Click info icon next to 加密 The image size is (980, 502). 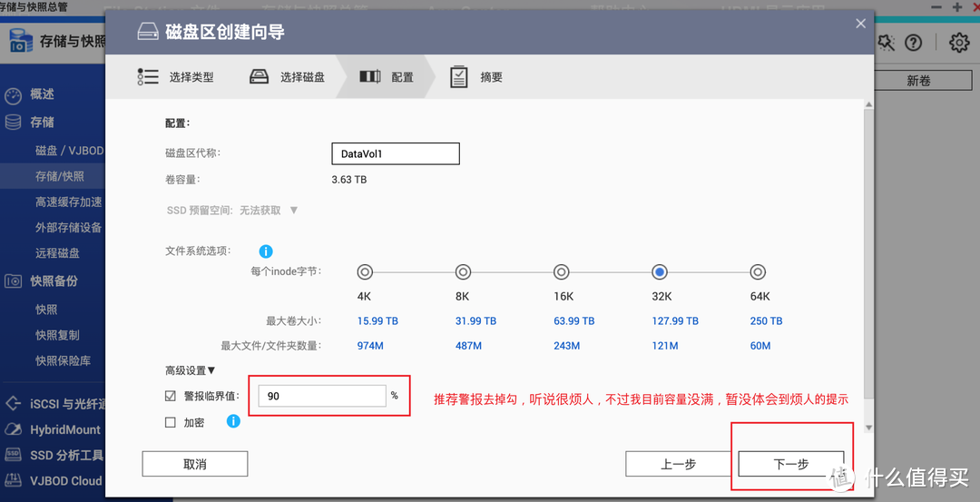[x=233, y=421]
